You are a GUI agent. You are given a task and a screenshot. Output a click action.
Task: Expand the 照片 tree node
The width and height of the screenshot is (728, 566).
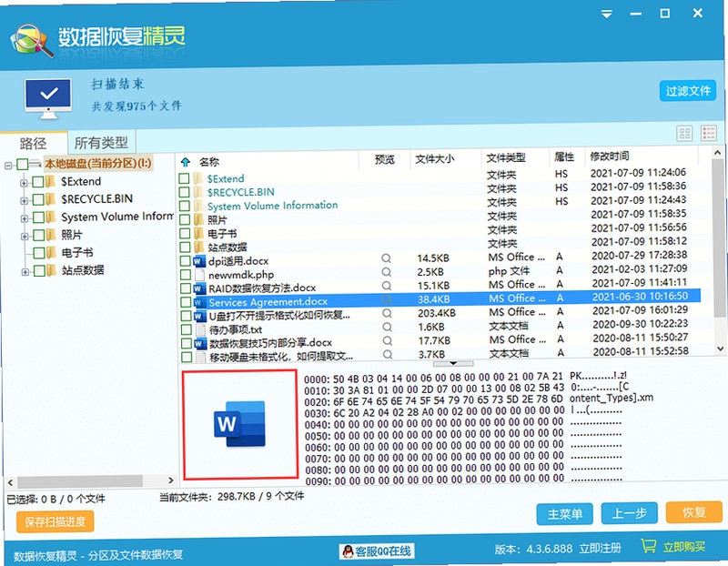pos(25,237)
